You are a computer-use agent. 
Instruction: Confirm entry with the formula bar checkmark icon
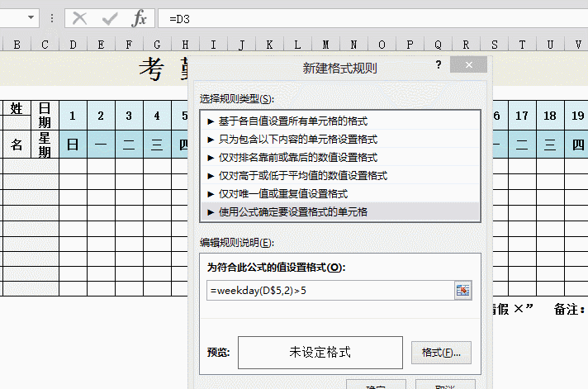110,18
